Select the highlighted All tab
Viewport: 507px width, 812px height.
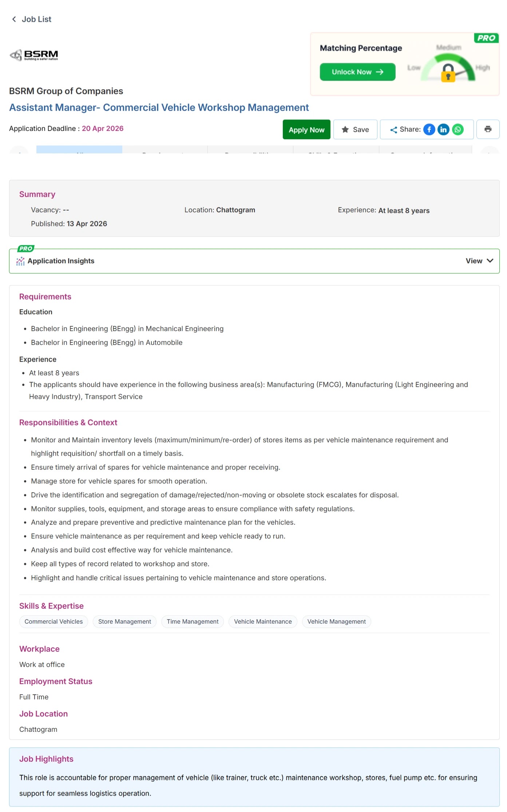79,150
